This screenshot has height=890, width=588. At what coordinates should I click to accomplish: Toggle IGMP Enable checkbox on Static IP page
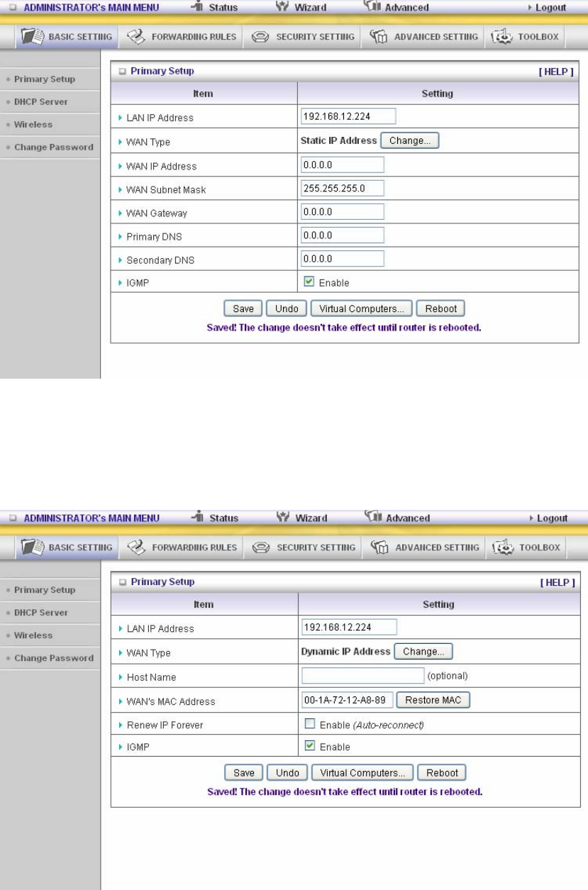[309, 282]
